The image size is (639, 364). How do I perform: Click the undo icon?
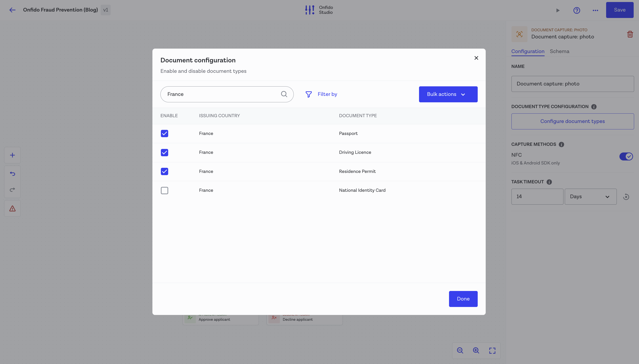point(12,174)
